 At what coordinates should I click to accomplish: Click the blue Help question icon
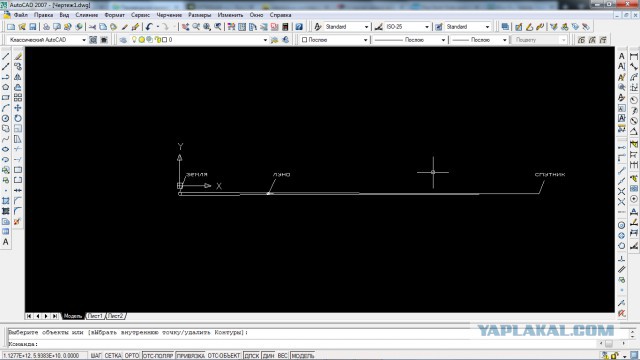tap(299, 27)
